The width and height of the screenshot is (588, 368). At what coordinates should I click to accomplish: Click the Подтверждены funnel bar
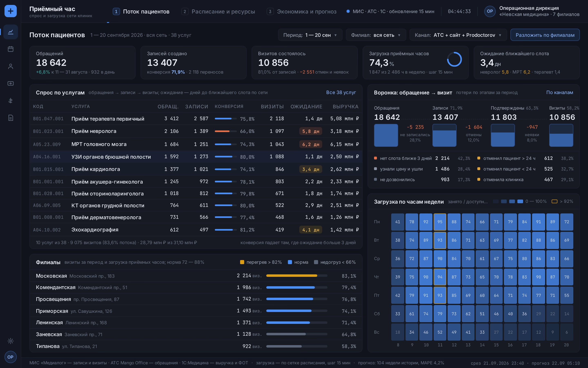[x=503, y=135]
